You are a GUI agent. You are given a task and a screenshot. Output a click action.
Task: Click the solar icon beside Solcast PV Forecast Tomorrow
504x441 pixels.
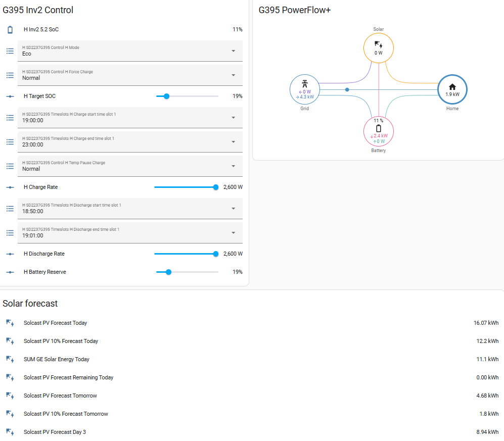coord(10,396)
